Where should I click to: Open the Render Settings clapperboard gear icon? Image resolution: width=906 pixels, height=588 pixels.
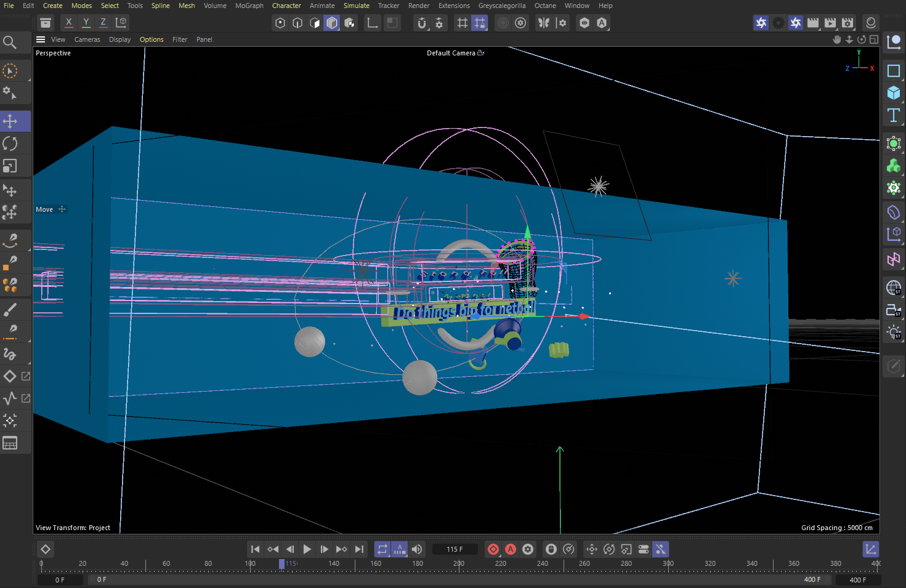coord(847,23)
